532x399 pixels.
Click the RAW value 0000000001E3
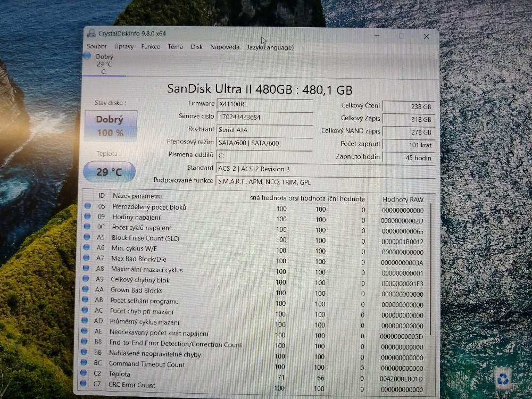click(402, 284)
